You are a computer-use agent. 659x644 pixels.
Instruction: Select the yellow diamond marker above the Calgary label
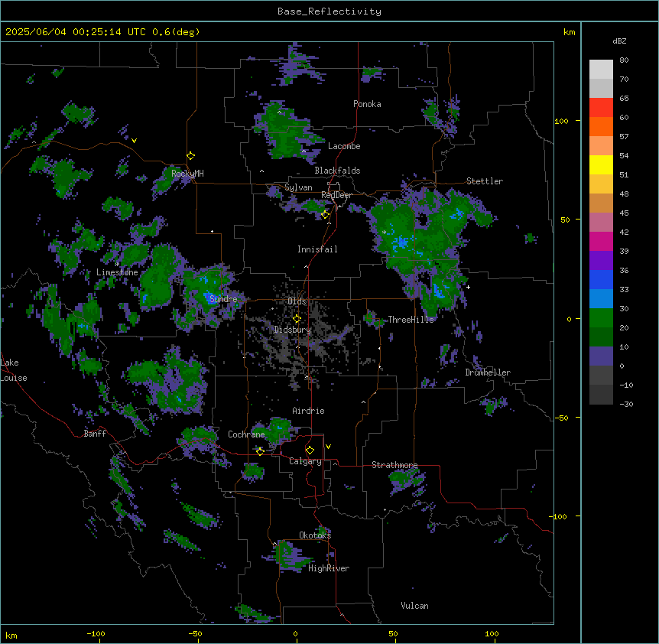[x=310, y=450]
